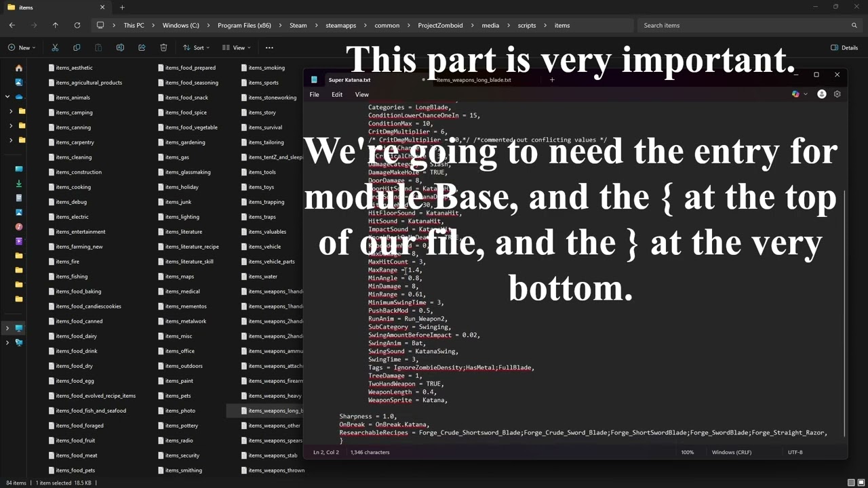Open the New dropdown button

22,47
